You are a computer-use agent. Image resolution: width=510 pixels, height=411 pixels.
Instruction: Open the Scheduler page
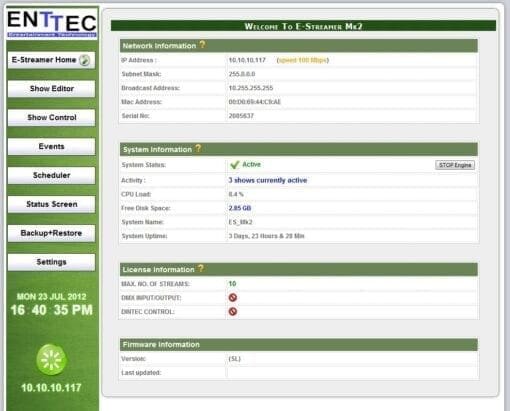pyautogui.click(x=51, y=175)
